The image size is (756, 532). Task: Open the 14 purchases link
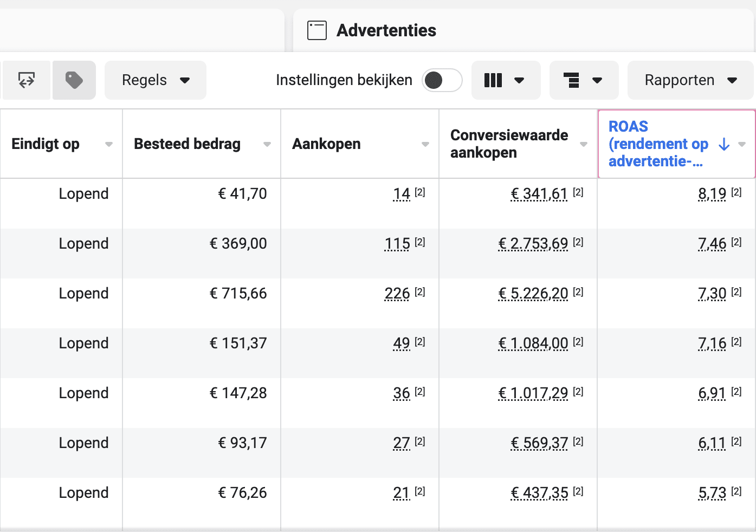click(x=402, y=194)
